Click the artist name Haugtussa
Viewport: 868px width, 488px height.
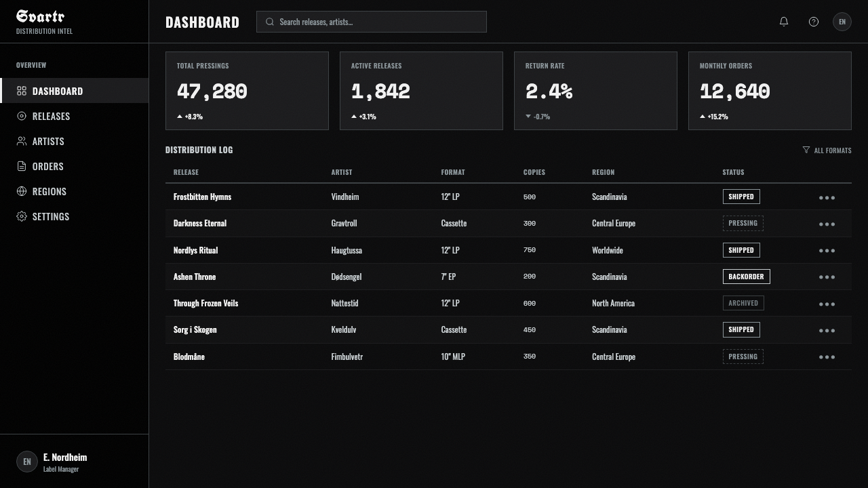(347, 250)
